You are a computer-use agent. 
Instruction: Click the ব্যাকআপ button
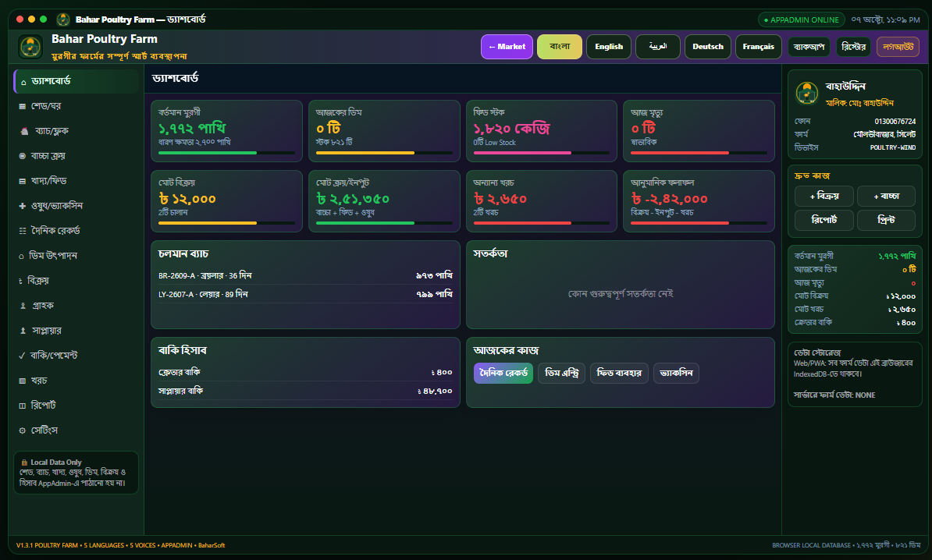tap(809, 47)
